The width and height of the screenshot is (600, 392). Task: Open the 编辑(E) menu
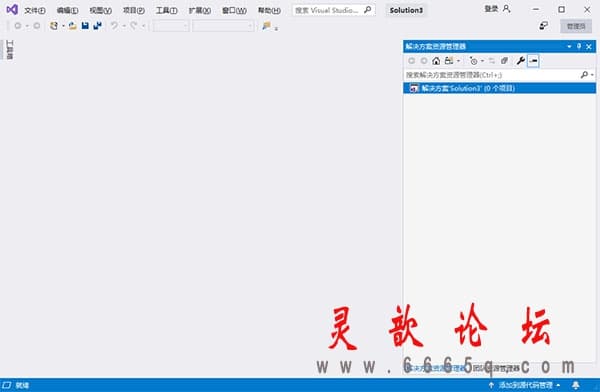pos(67,10)
